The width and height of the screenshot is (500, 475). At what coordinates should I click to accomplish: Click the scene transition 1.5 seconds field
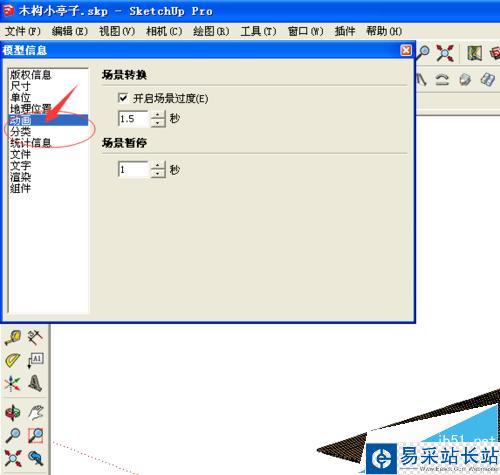pyautogui.click(x=133, y=119)
